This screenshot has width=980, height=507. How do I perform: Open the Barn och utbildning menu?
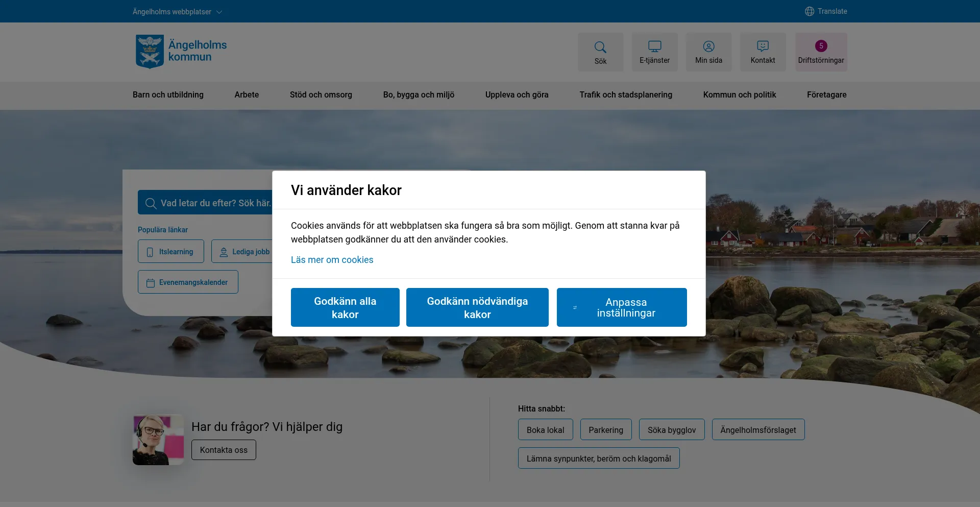(x=167, y=95)
